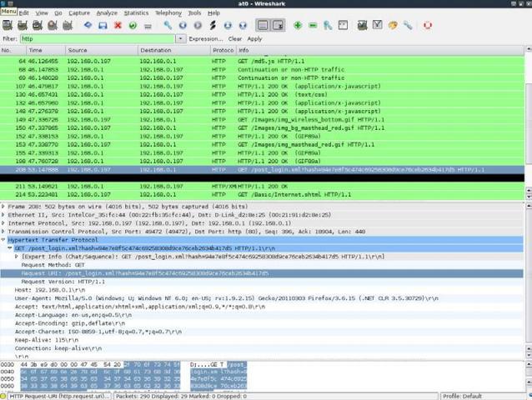Save this capture file icon
This screenshot has width=532, height=400.
tap(103, 25)
